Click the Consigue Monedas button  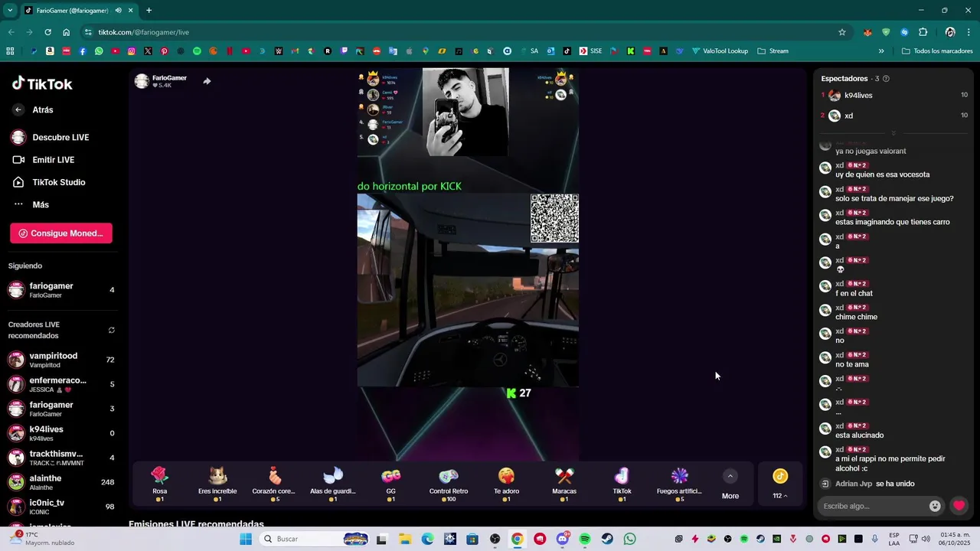61,233
